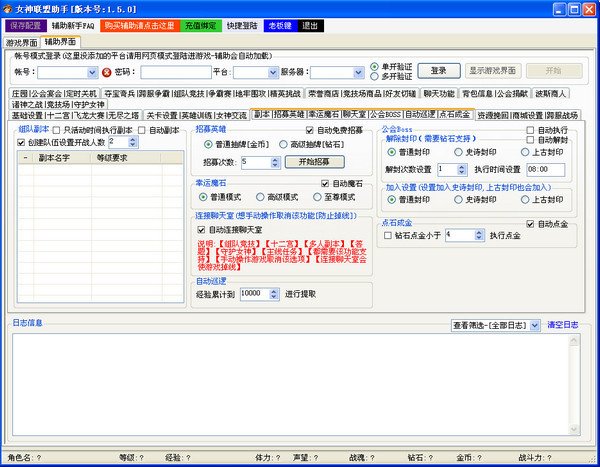Image resolution: width=600 pixels, height=467 pixels.
Task: Open 聊天功能 tab
Action: (439, 93)
